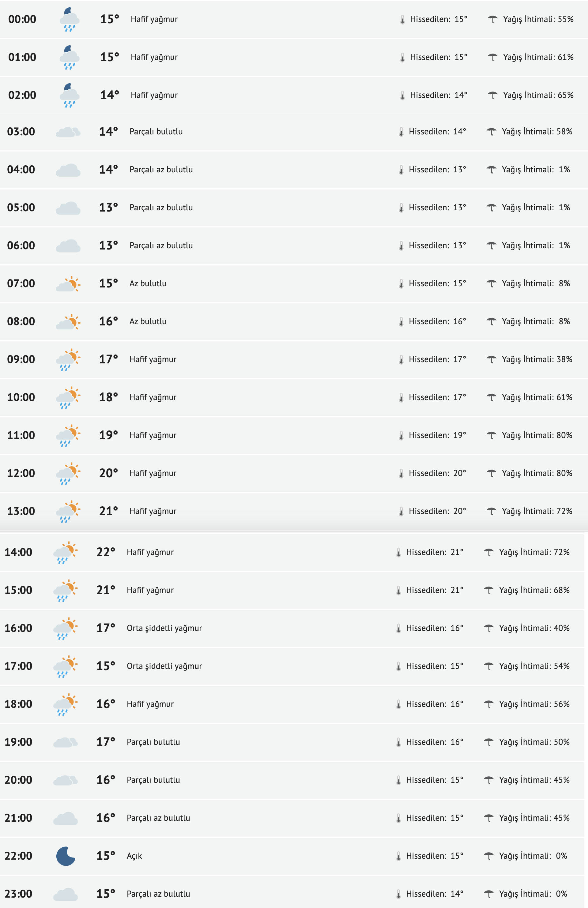Click the umbrella icon in the 11:00 row
Image resolution: width=588 pixels, height=908 pixels.
(491, 435)
